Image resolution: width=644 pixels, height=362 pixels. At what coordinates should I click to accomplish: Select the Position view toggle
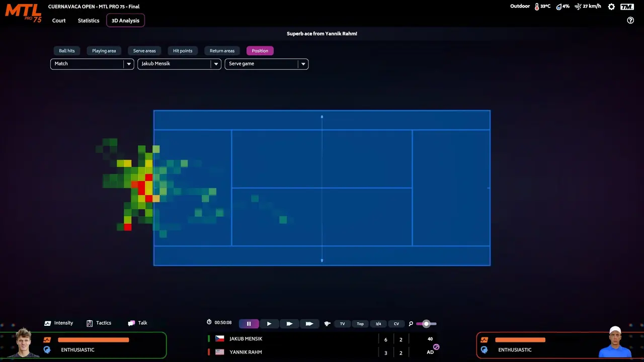coord(260,51)
